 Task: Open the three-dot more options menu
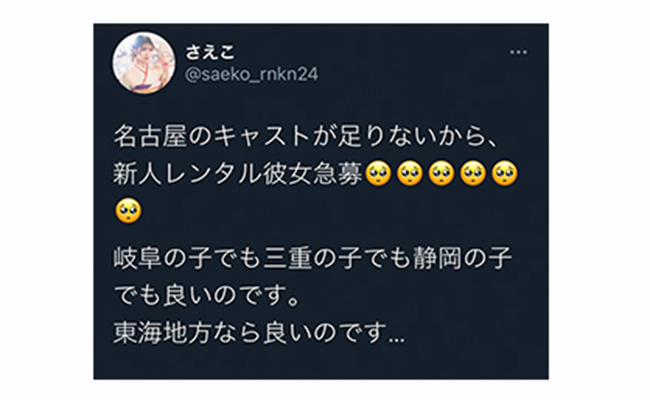click(x=518, y=52)
